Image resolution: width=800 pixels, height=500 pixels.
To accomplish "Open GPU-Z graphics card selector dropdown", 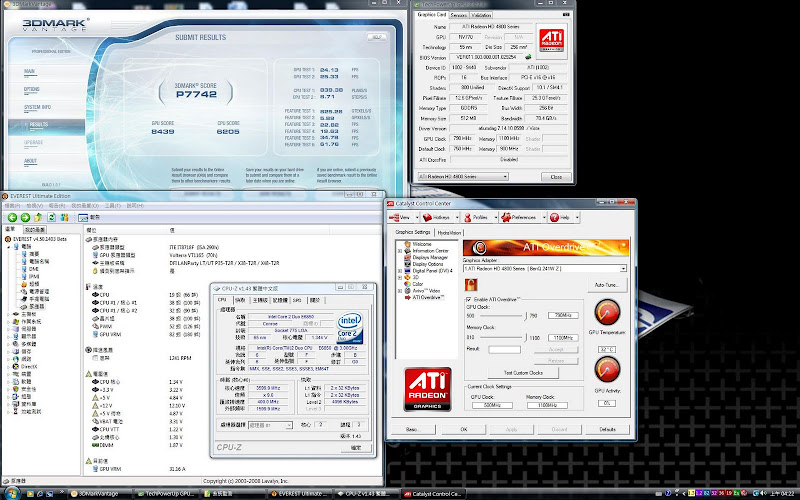I will click(505, 177).
